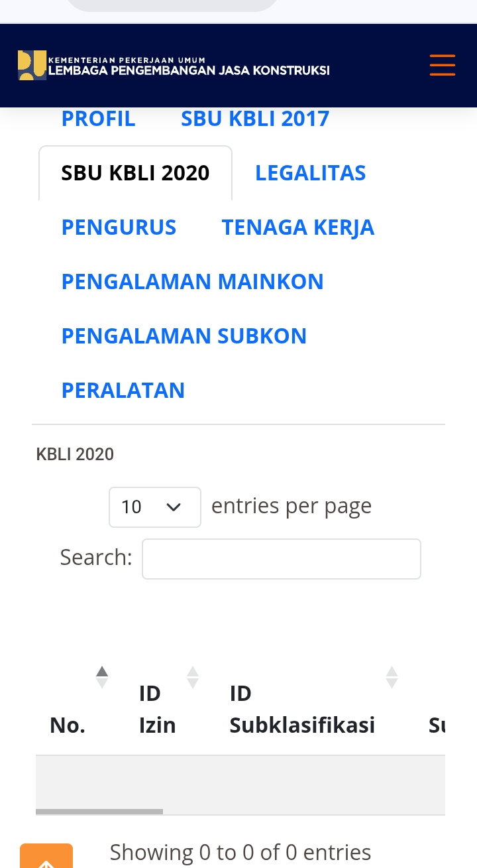Click the orange scroll-to-top arrow button

point(46,857)
